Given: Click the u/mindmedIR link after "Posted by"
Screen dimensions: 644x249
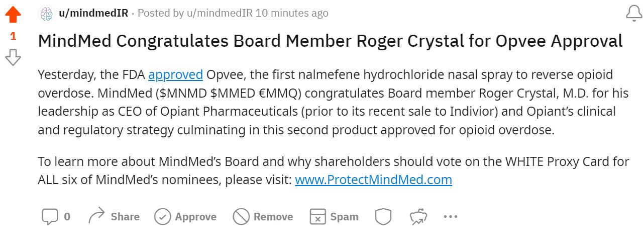Looking at the screenshot, I should [220, 13].
